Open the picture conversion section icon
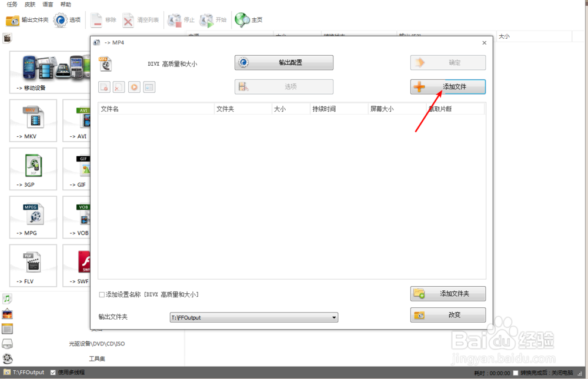The width and height of the screenshot is (588, 379). 7,313
